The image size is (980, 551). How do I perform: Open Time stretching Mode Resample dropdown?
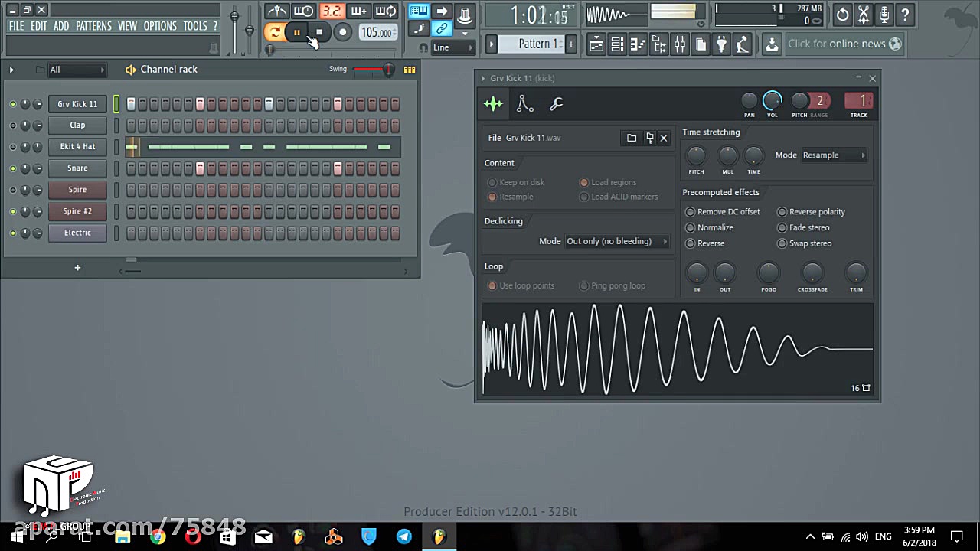(833, 155)
